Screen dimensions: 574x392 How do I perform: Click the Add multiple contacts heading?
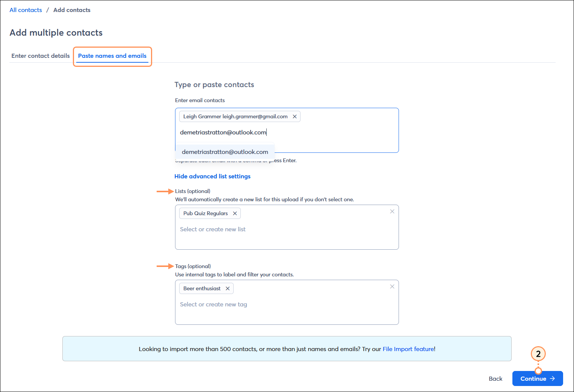[x=56, y=33]
